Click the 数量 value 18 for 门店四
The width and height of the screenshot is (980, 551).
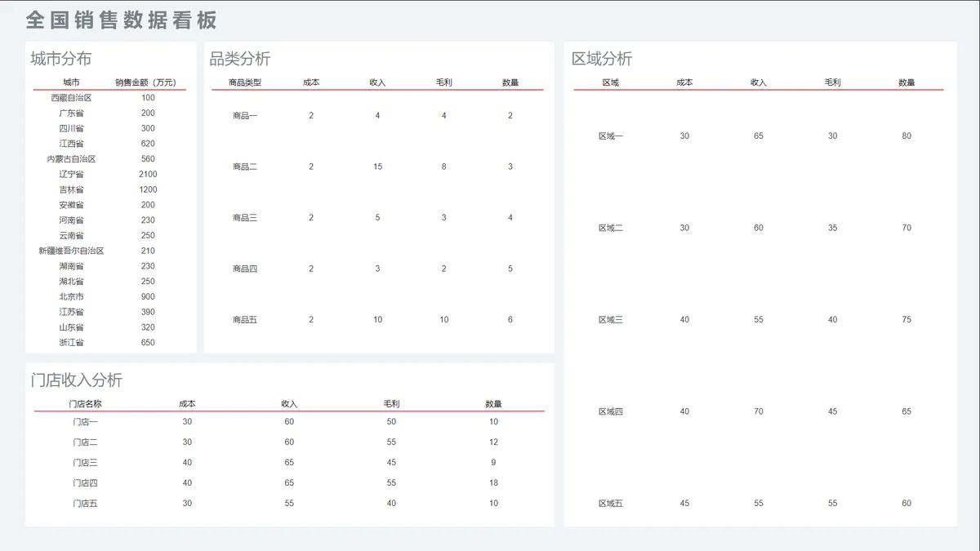(x=493, y=483)
